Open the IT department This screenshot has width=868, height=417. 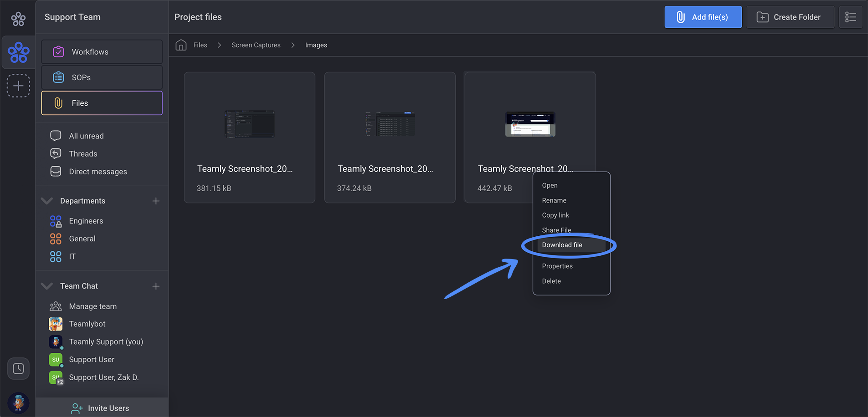[63, 256]
